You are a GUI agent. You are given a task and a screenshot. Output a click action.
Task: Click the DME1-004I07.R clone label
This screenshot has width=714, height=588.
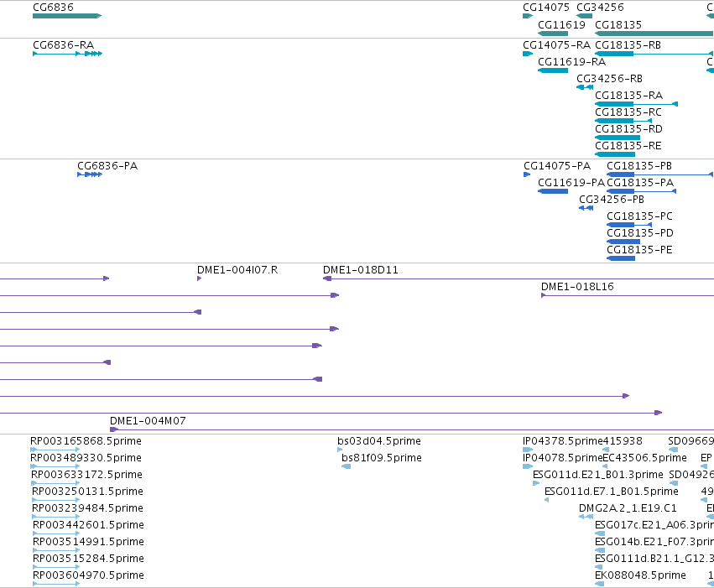coord(237,270)
